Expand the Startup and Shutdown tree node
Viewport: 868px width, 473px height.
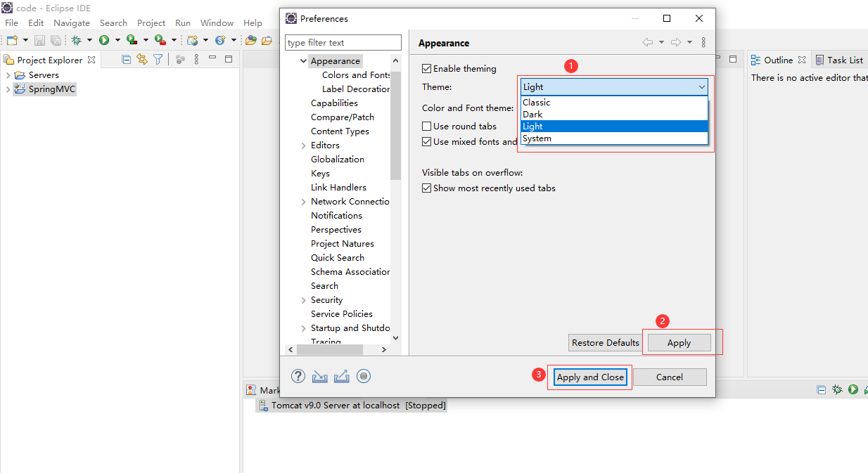303,328
